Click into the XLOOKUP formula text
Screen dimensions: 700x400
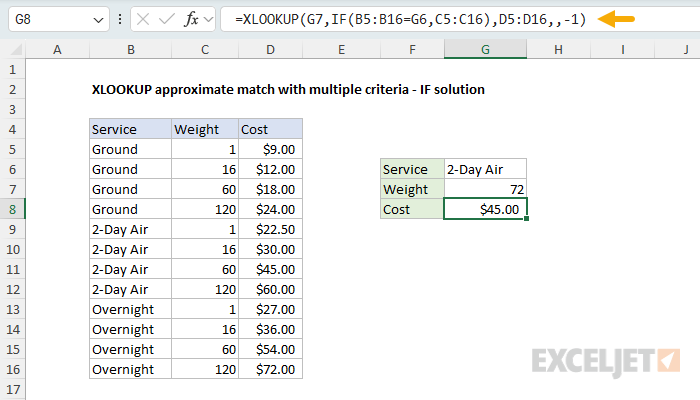point(410,19)
